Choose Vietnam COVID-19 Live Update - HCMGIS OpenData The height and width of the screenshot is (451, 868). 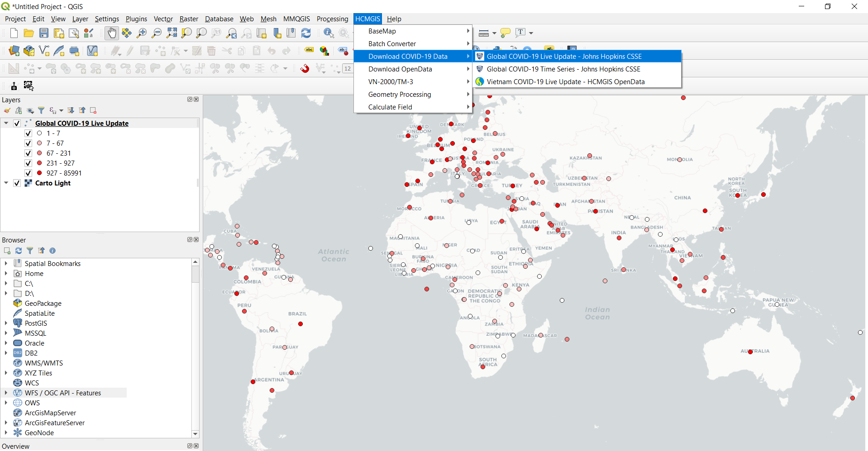coord(577,82)
